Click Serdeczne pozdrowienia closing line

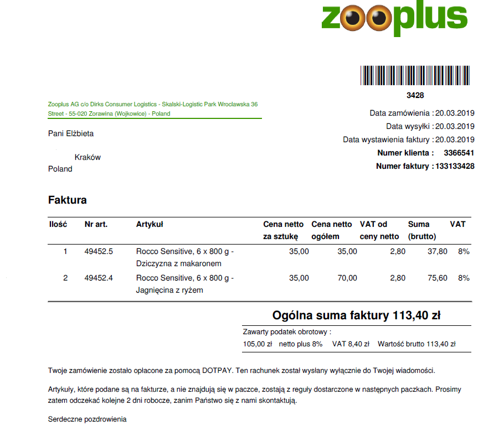pyautogui.click(x=87, y=419)
